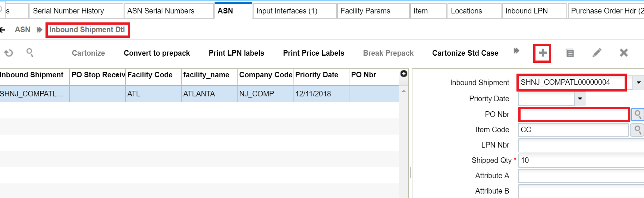Click the Copy document icon
Viewport: 644px width, 198px height.
pos(569,53)
